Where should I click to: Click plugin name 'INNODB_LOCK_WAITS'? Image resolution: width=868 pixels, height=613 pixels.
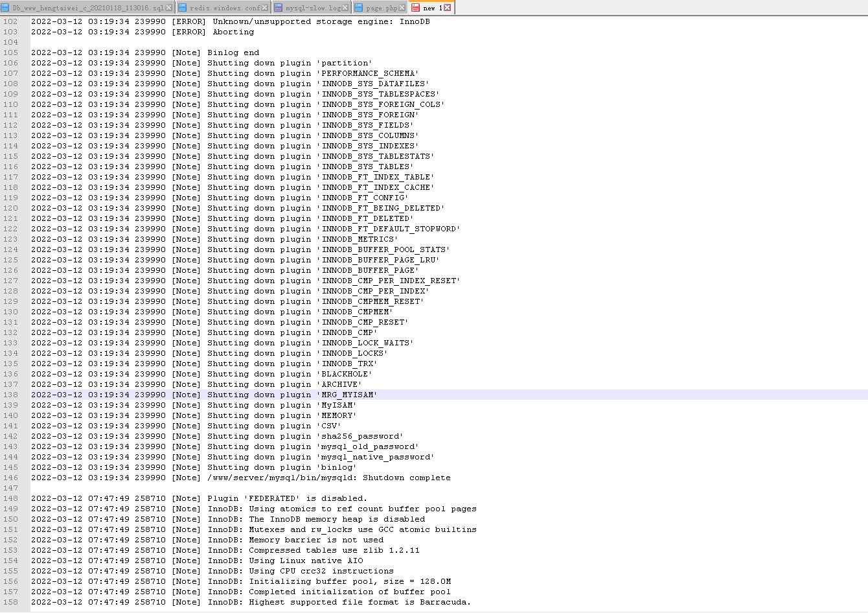click(365, 343)
